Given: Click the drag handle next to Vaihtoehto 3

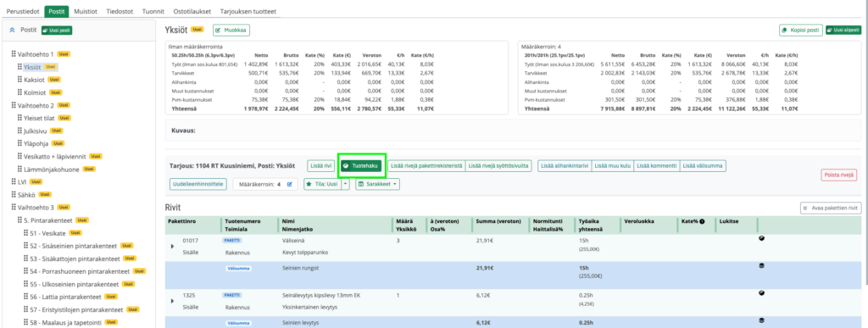Looking at the screenshot, I should tap(14, 208).
